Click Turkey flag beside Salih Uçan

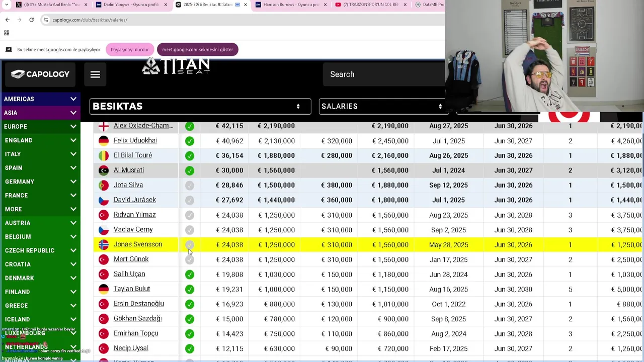click(x=104, y=274)
